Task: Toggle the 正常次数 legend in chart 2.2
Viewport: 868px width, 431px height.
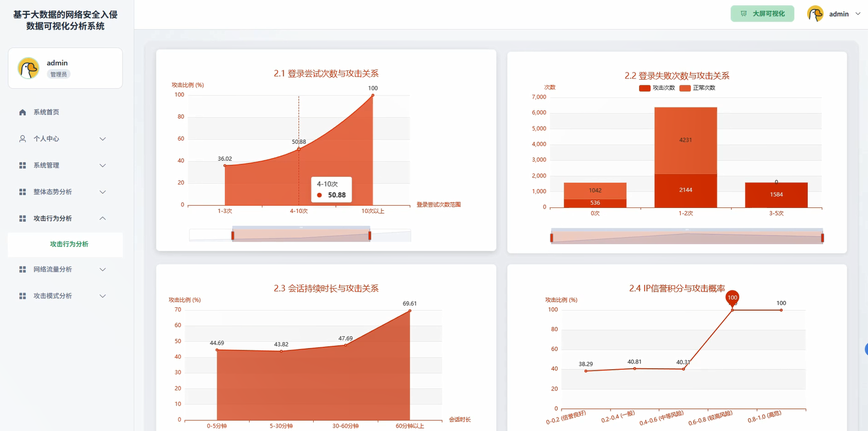Action: click(x=697, y=88)
